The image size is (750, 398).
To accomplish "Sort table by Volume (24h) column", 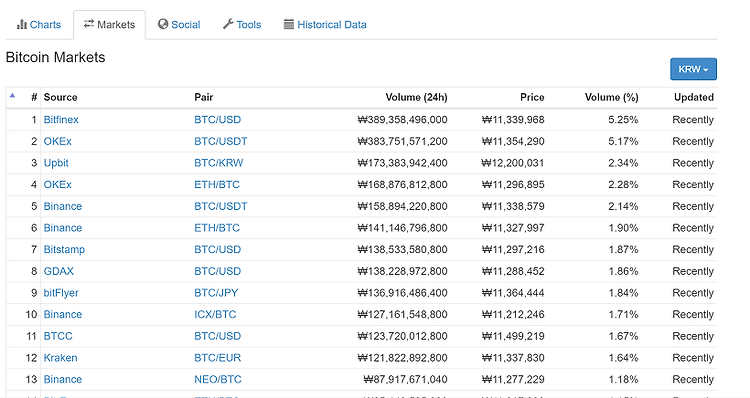I will pos(416,97).
